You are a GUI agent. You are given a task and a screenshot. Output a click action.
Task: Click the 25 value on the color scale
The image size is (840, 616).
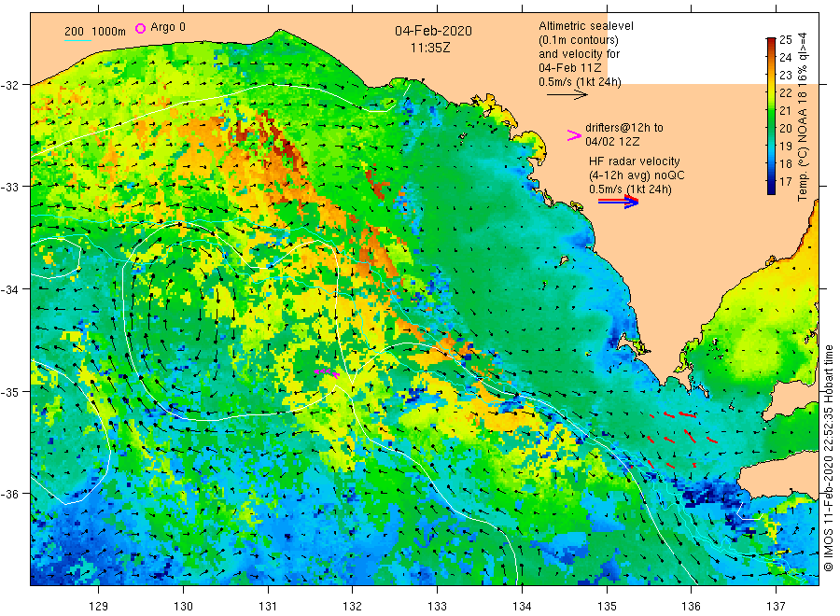(x=785, y=39)
